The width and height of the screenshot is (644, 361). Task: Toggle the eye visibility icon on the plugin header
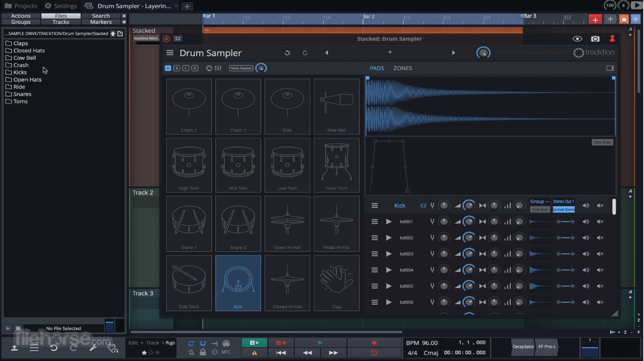577,39
